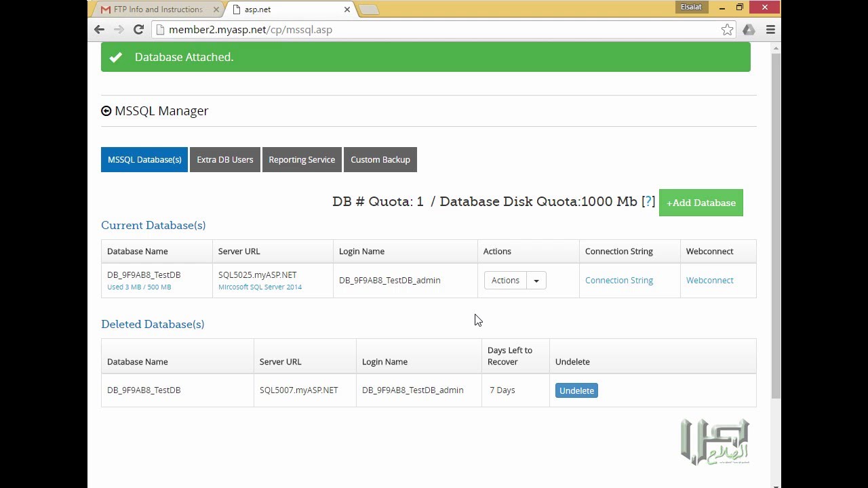
Task: Open the Connection String link
Action: [619, 281]
